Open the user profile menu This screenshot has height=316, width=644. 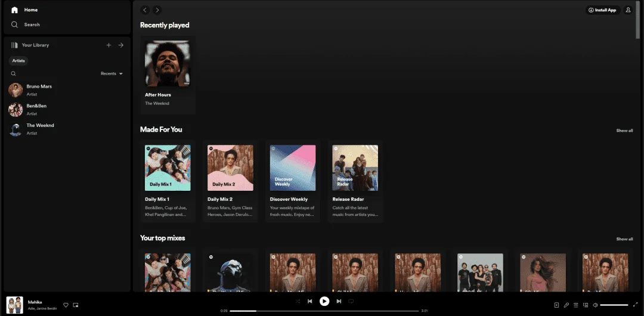point(628,10)
